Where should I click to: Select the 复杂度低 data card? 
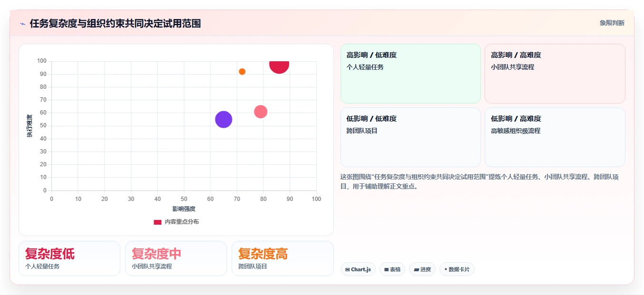69,258
